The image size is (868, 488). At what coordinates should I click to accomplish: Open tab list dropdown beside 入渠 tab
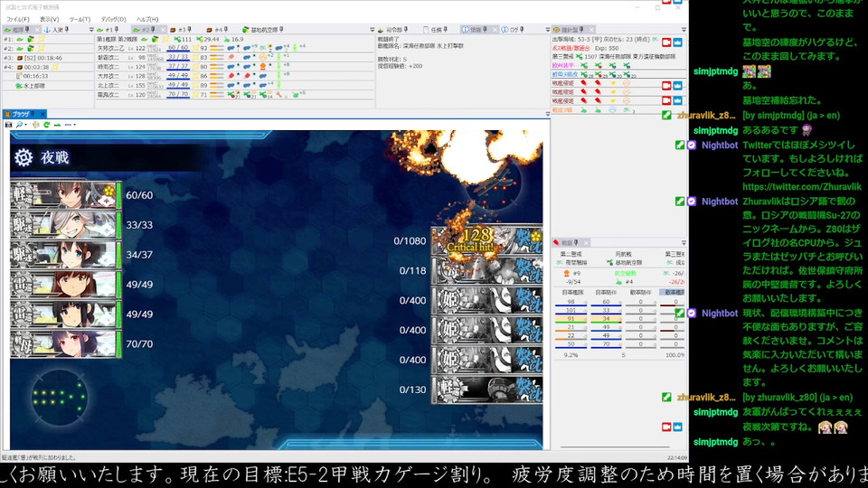pos(91,30)
